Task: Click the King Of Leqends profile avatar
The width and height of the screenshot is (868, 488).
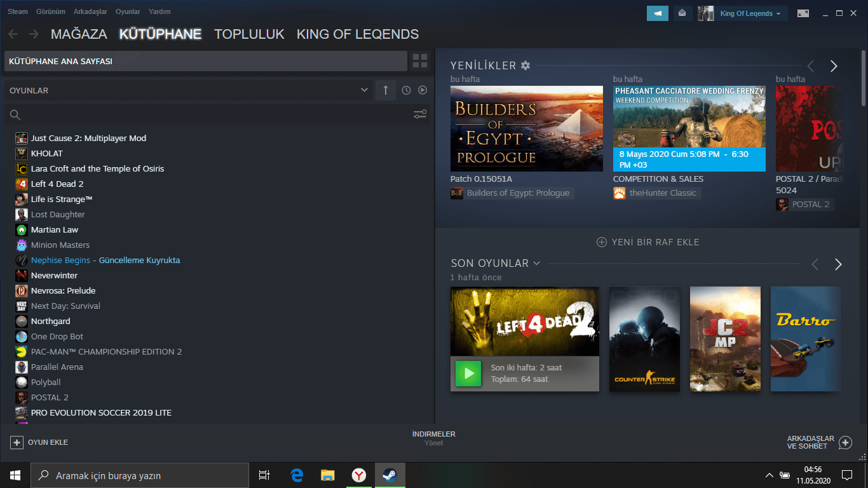Action: (x=705, y=13)
